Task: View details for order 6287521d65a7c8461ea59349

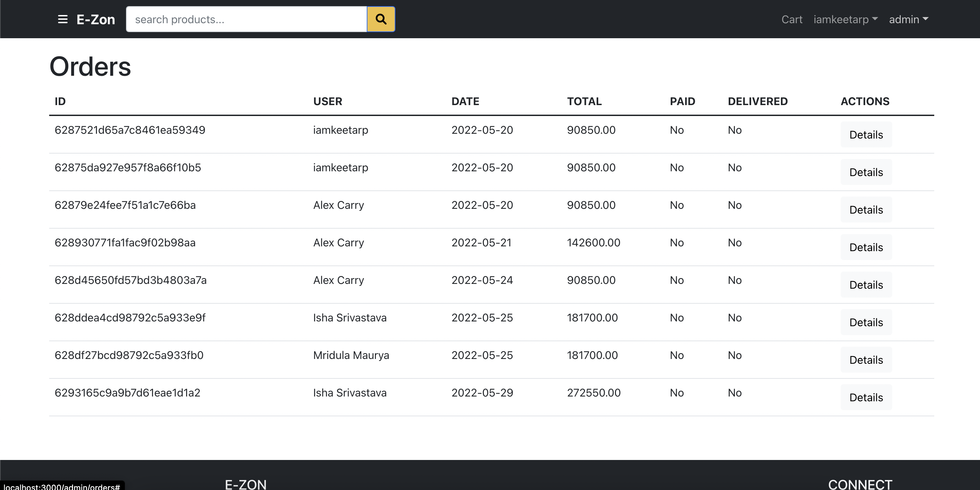Action: point(866,134)
